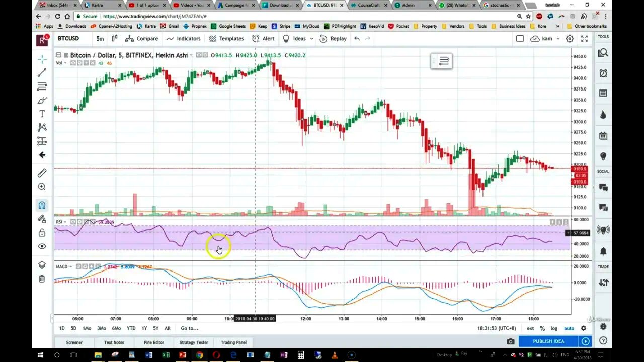Click the browser address bar URL

pos(155,16)
